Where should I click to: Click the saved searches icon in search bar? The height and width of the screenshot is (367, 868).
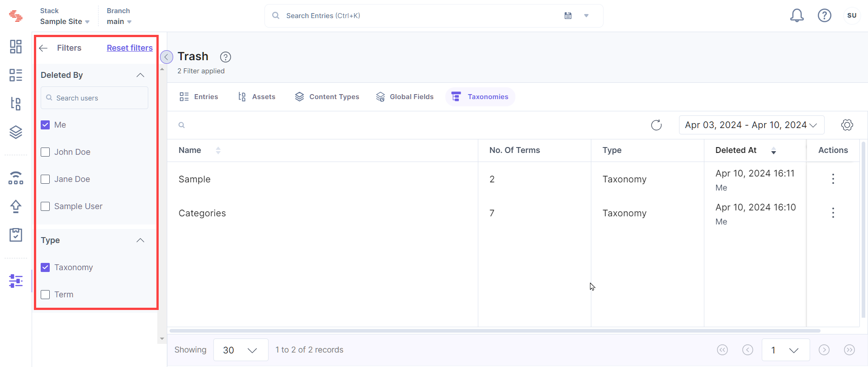point(568,16)
